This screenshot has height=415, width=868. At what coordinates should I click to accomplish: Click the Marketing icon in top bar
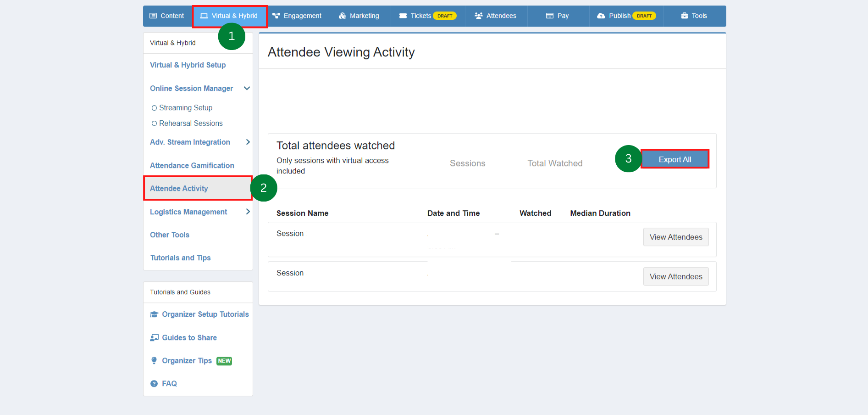coord(342,16)
